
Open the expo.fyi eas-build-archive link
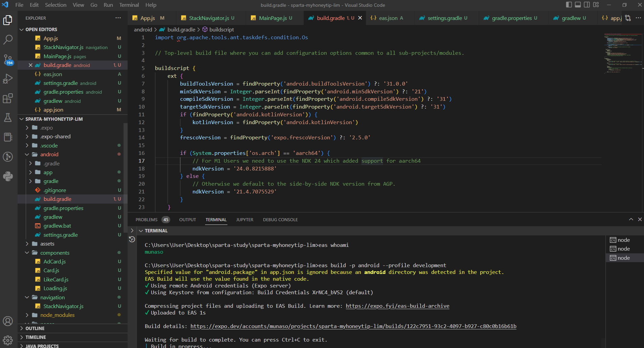(x=398, y=306)
